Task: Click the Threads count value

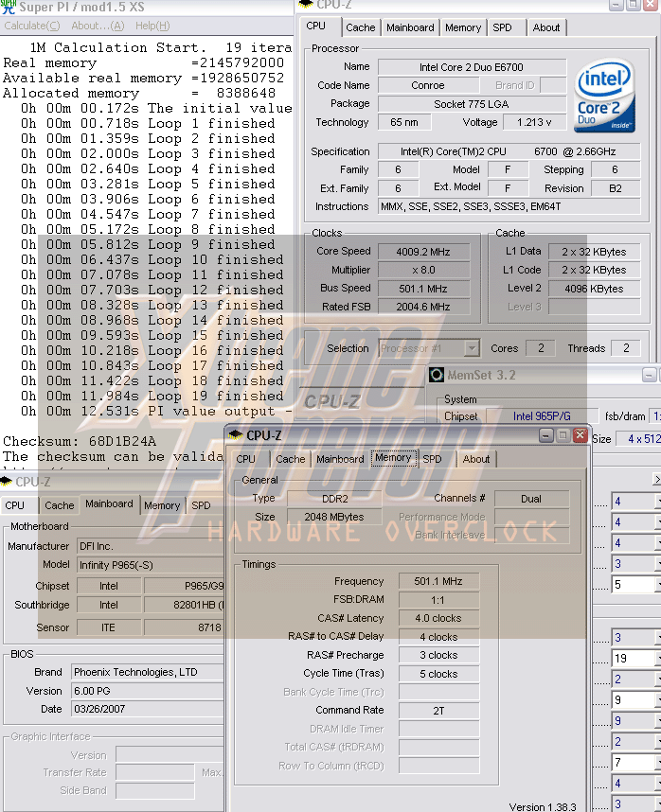Action: coord(626,348)
